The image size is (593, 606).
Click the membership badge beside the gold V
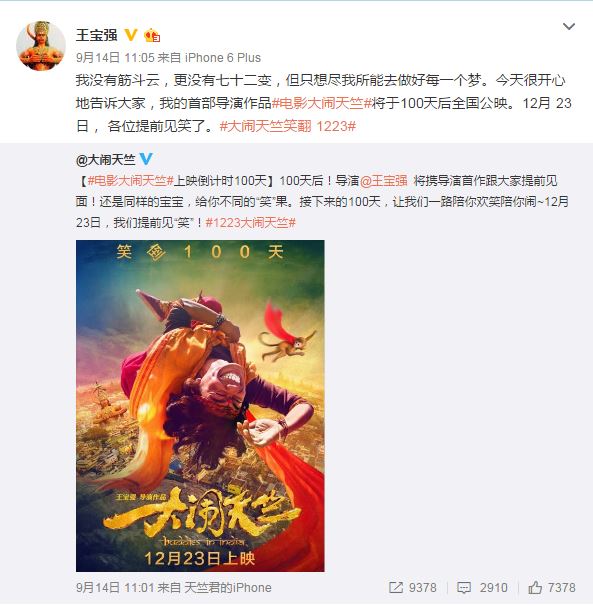pos(152,36)
